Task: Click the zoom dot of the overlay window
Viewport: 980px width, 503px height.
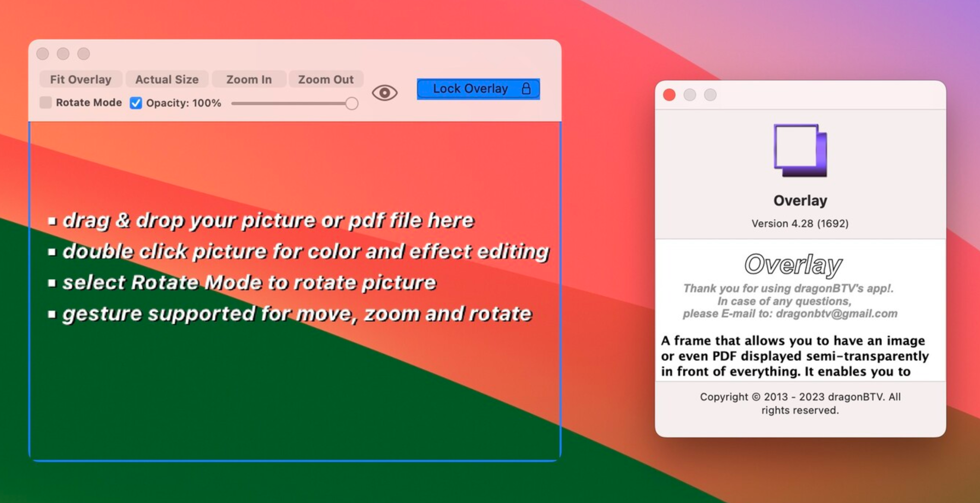Action: tap(83, 54)
